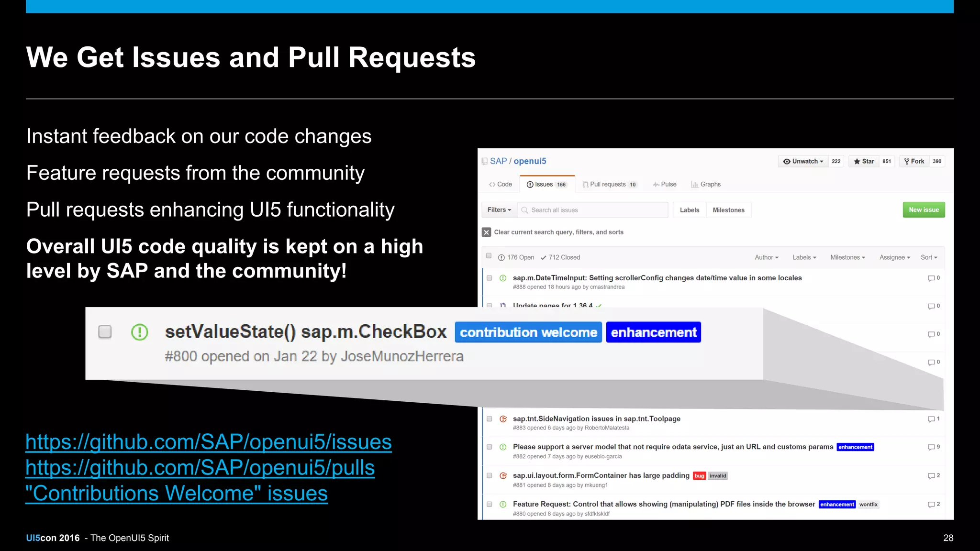This screenshot has height=551, width=980.
Task: Open the Assignee filter dropdown
Action: tap(895, 257)
